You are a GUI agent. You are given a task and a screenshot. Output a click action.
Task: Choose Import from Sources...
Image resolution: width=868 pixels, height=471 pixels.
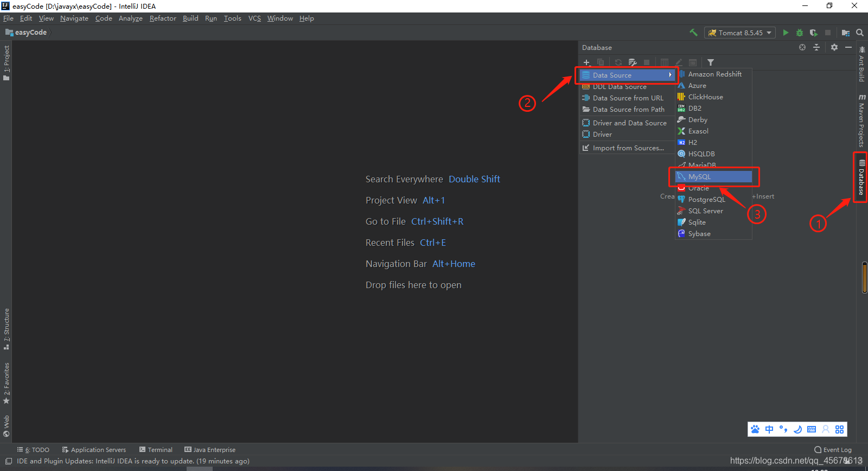627,148
